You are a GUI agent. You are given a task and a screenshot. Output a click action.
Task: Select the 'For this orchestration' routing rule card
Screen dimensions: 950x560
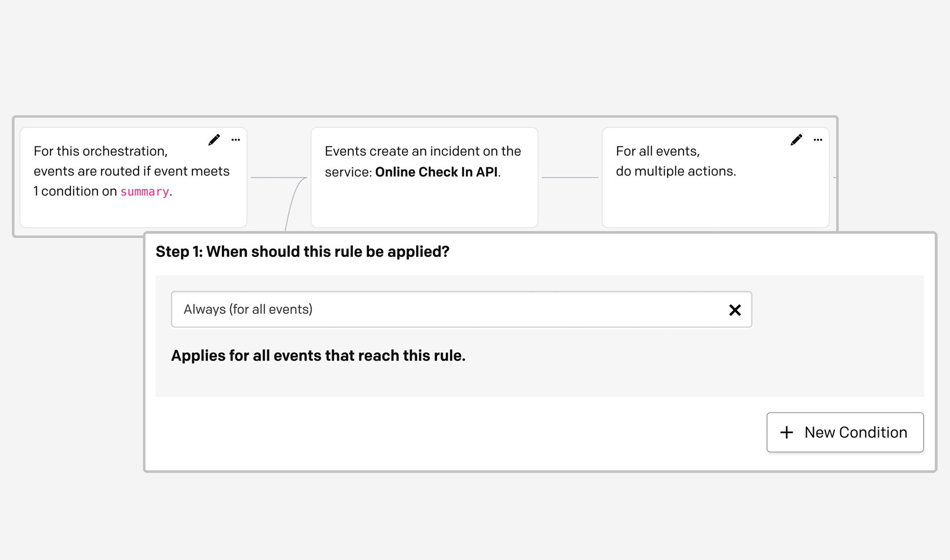133,210
